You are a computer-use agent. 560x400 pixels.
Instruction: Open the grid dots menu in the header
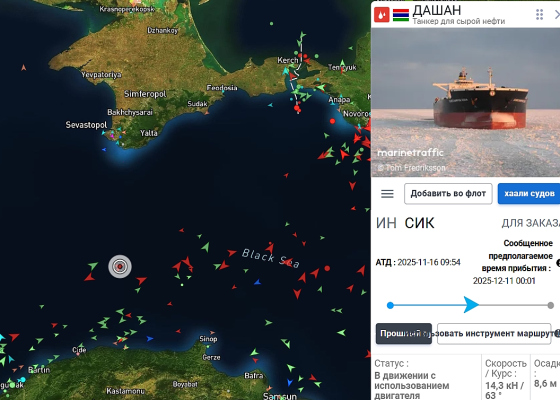pos(539,15)
